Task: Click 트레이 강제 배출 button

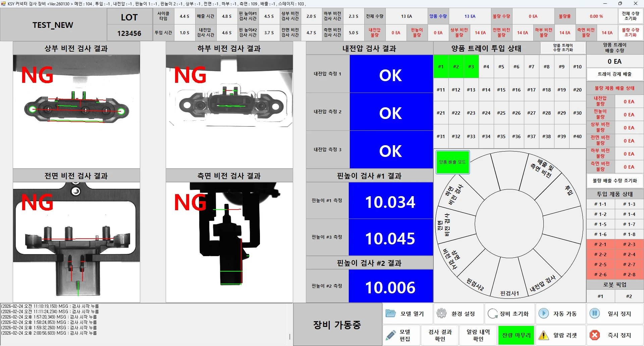Action: tap(615, 74)
